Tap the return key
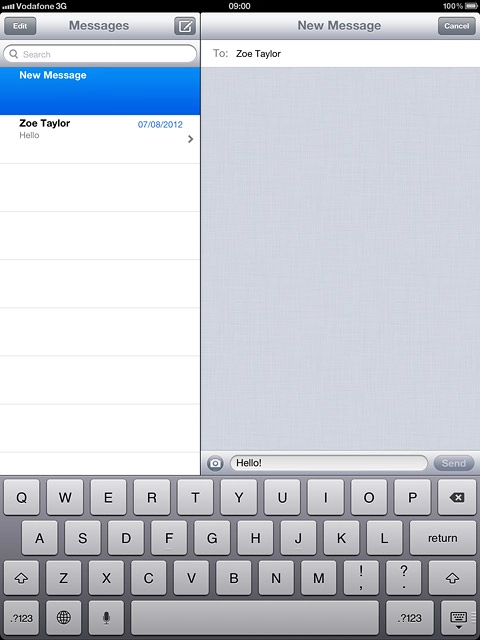The image size is (480, 640). click(x=443, y=538)
